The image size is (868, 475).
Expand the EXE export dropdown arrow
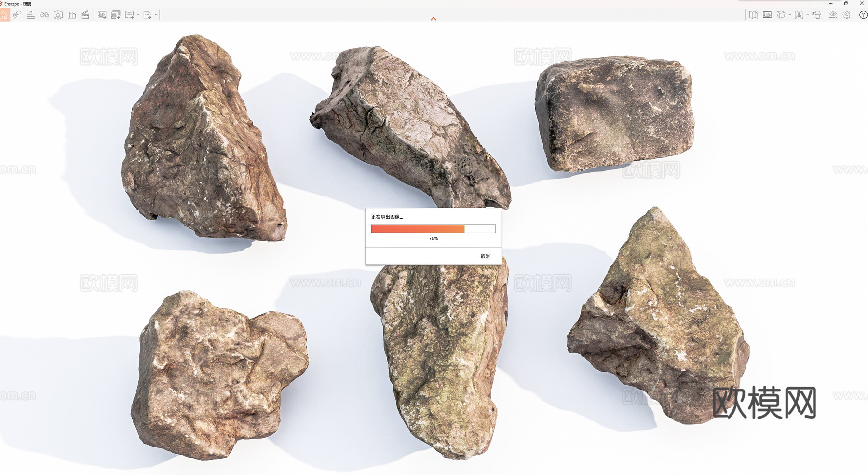pyautogui.click(x=156, y=15)
